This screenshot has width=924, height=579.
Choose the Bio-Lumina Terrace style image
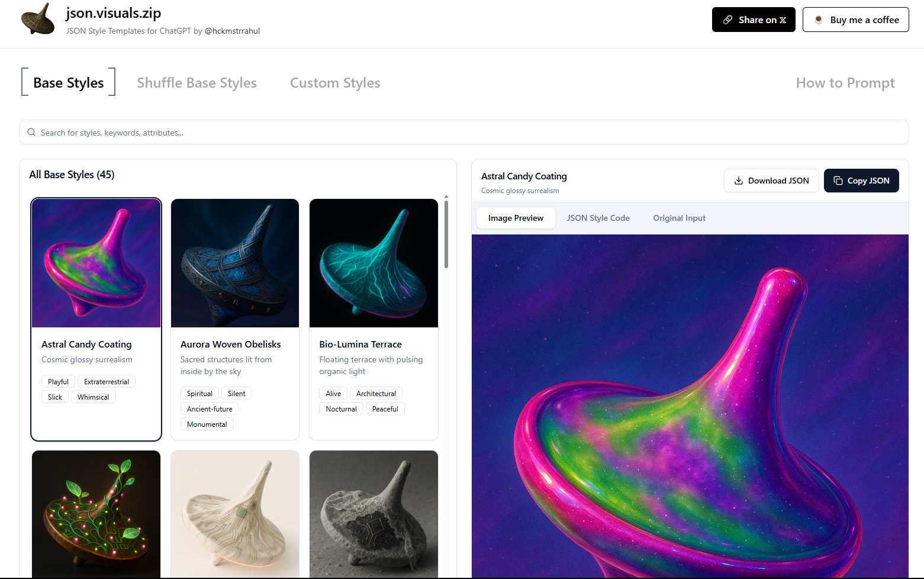pos(374,263)
